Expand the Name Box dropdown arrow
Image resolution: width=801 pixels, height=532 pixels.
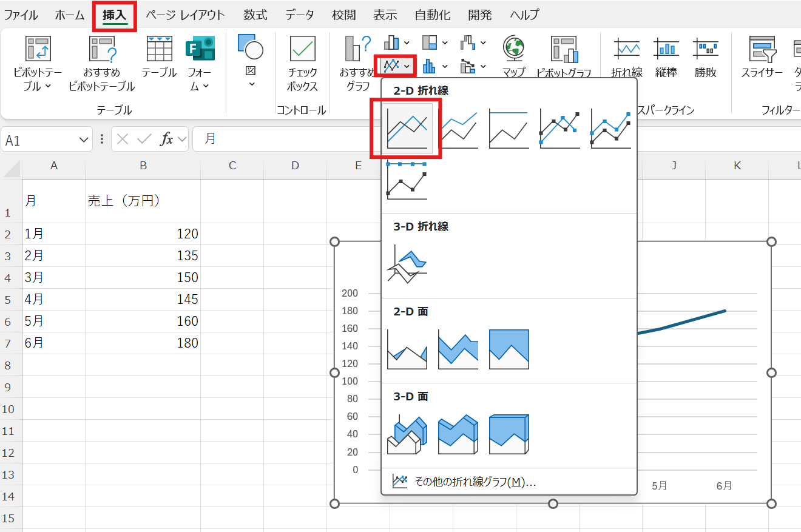84,140
